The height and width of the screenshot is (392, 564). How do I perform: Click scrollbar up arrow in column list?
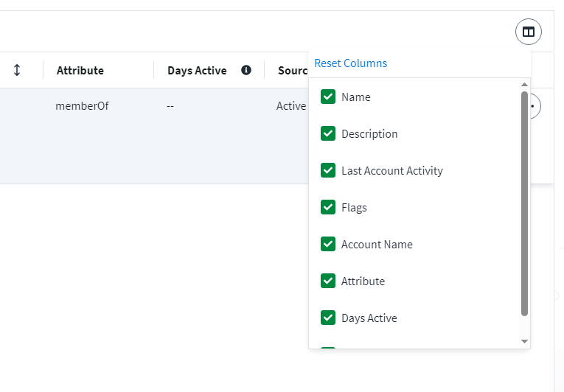(524, 85)
